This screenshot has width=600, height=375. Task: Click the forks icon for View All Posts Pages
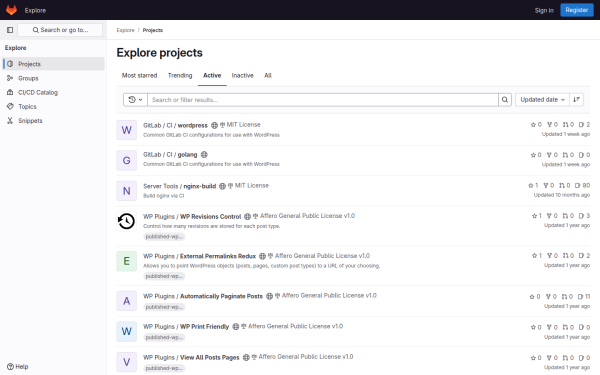tap(549, 358)
